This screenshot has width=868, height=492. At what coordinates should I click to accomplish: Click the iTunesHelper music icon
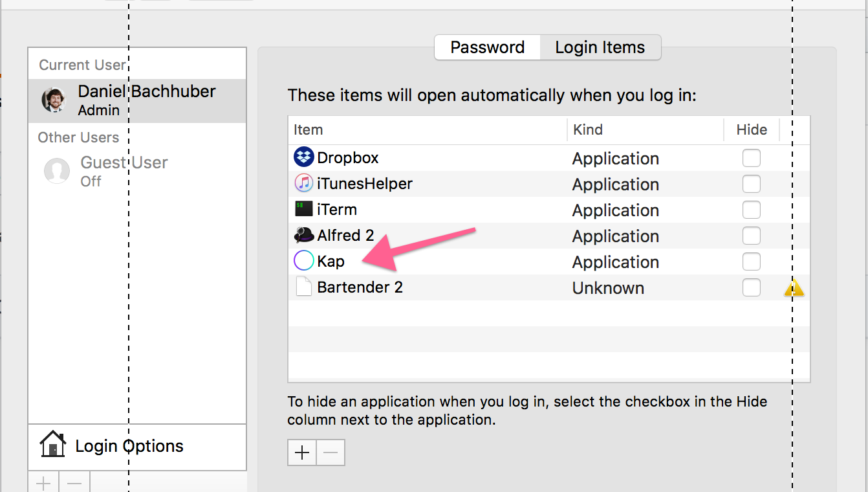(x=304, y=183)
